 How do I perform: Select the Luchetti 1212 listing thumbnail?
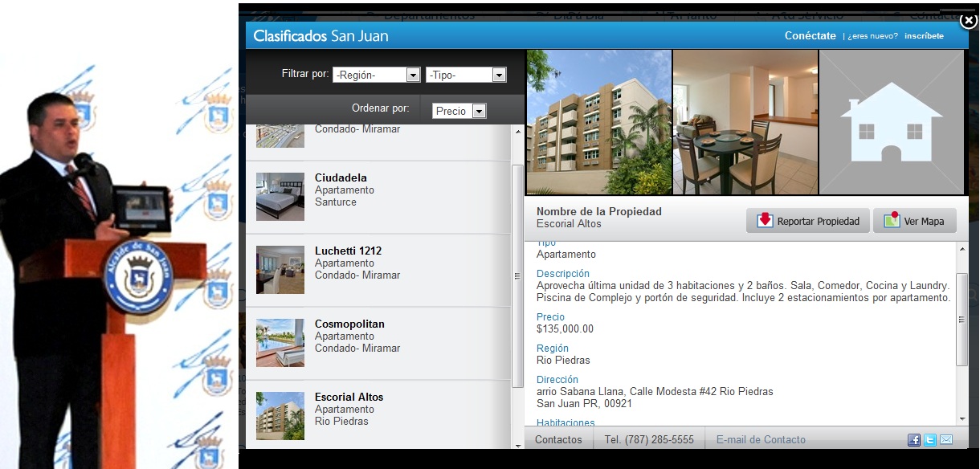tap(280, 270)
